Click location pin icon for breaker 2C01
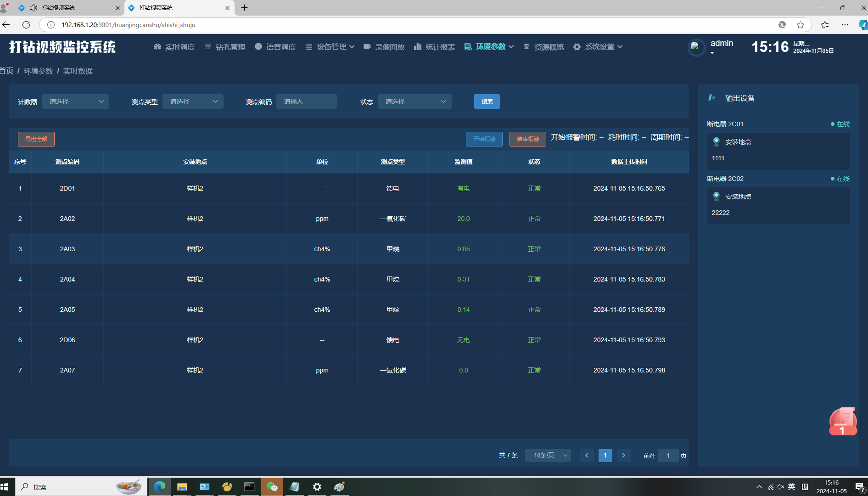 click(716, 142)
